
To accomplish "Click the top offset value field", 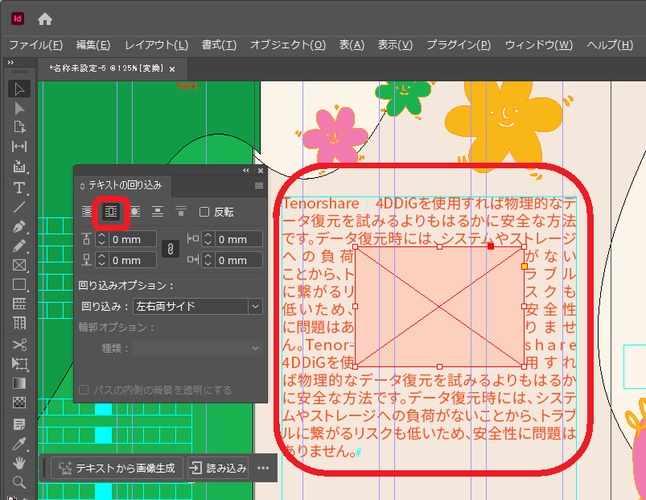I will [x=132, y=239].
